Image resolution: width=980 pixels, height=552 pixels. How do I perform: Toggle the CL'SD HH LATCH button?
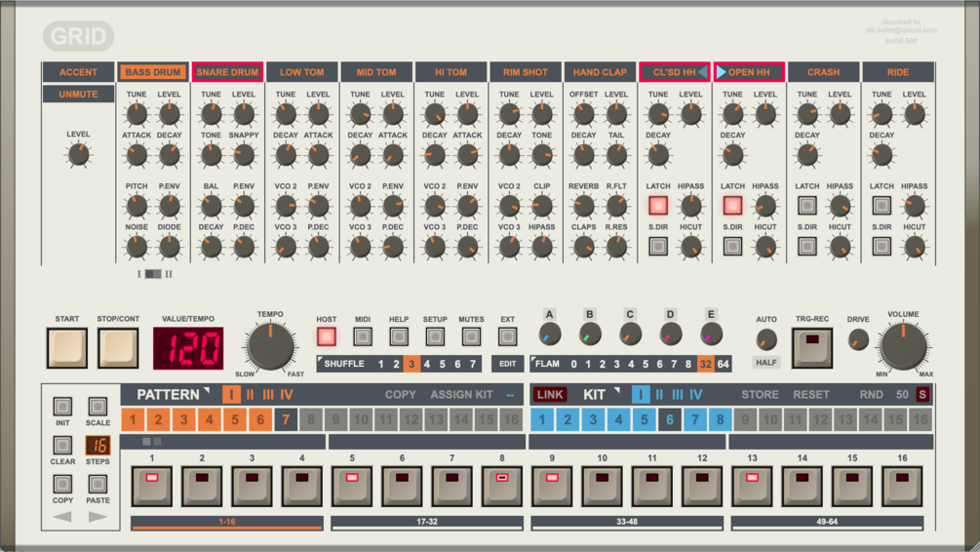pos(657,205)
